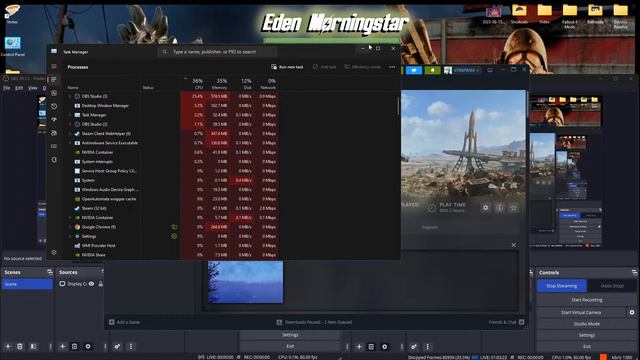Select Processes icon in Task Manager sidebar
This screenshot has height=360, width=640.
pyautogui.click(x=54, y=79)
